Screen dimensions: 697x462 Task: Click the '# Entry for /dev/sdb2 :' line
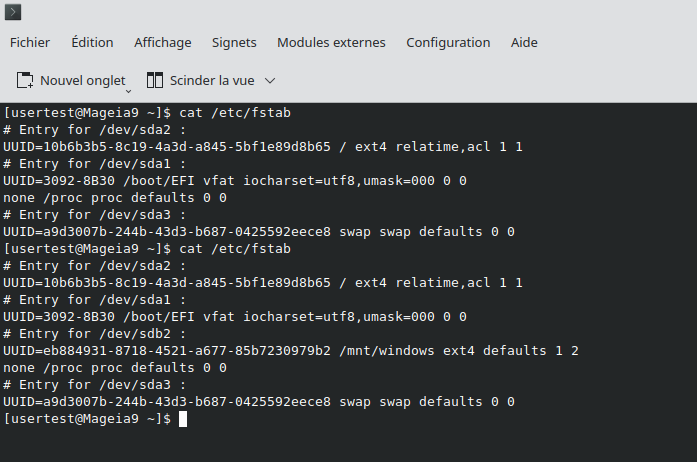point(95,334)
